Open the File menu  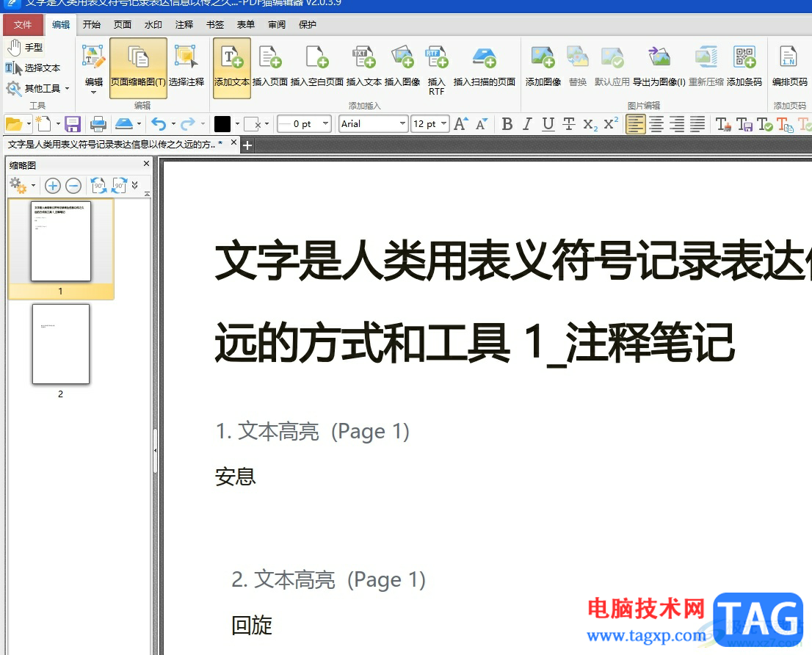[23, 24]
